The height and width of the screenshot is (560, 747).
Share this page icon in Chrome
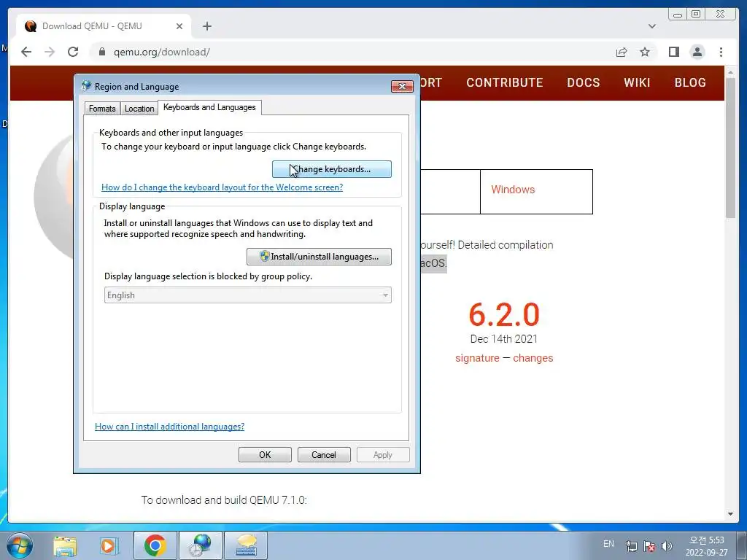622,52
